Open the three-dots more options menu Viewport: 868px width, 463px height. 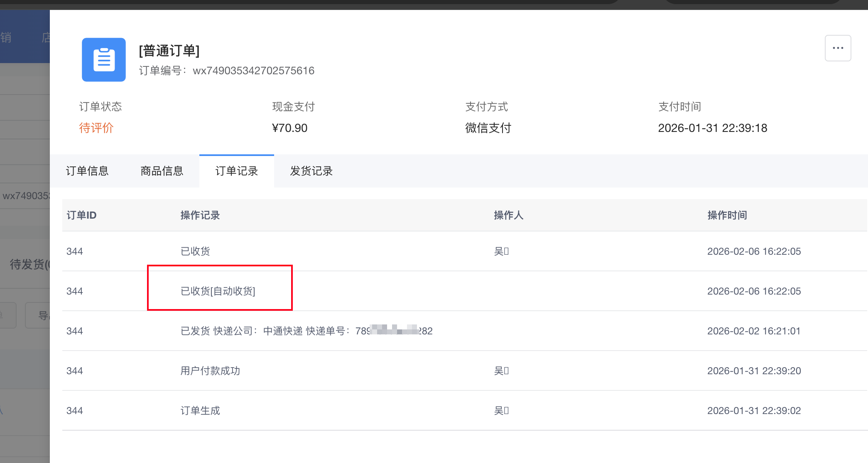(838, 48)
